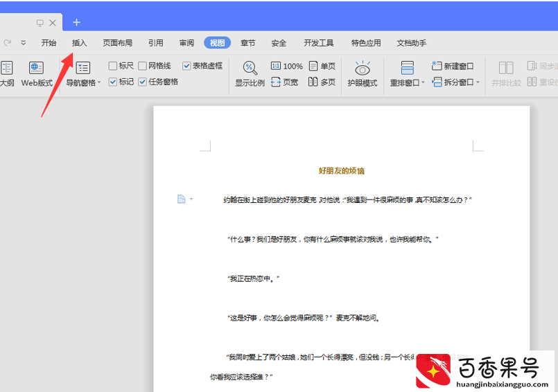The height and width of the screenshot is (392, 558).
Task: Click the line starting 什么事？我们是好朋友
Action: point(333,240)
